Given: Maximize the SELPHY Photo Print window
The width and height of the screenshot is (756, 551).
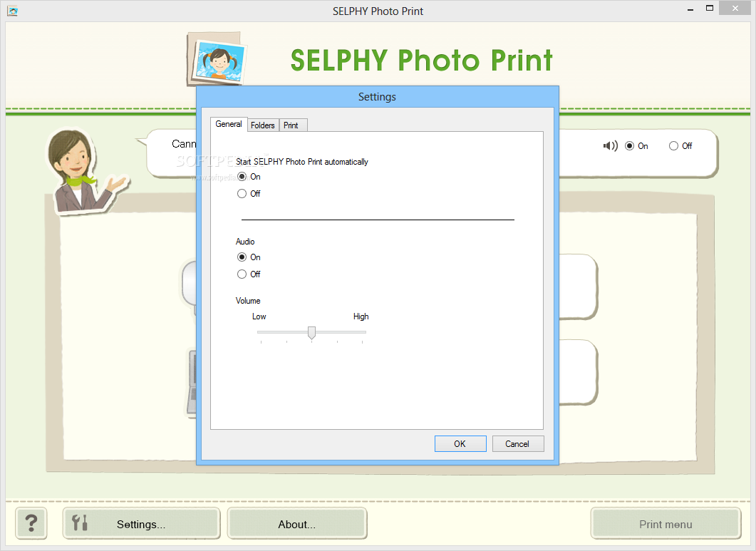Looking at the screenshot, I should 710,9.
